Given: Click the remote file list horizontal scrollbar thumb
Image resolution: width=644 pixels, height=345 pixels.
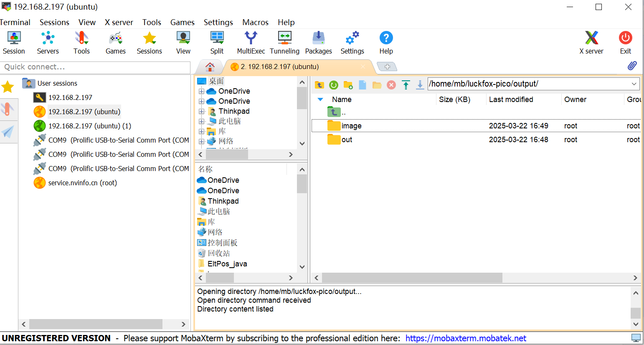Looking at the screenshot, I should coord(412,278).
